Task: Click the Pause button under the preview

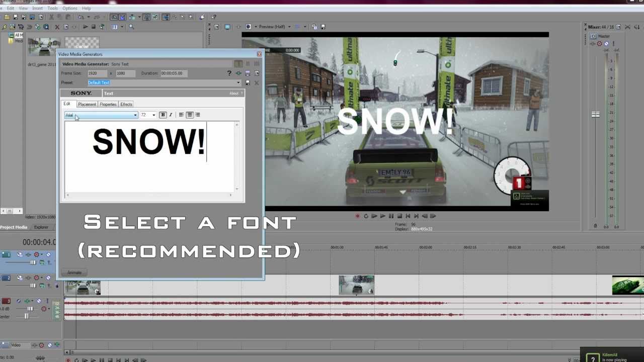Action: (x=391, y=216)
